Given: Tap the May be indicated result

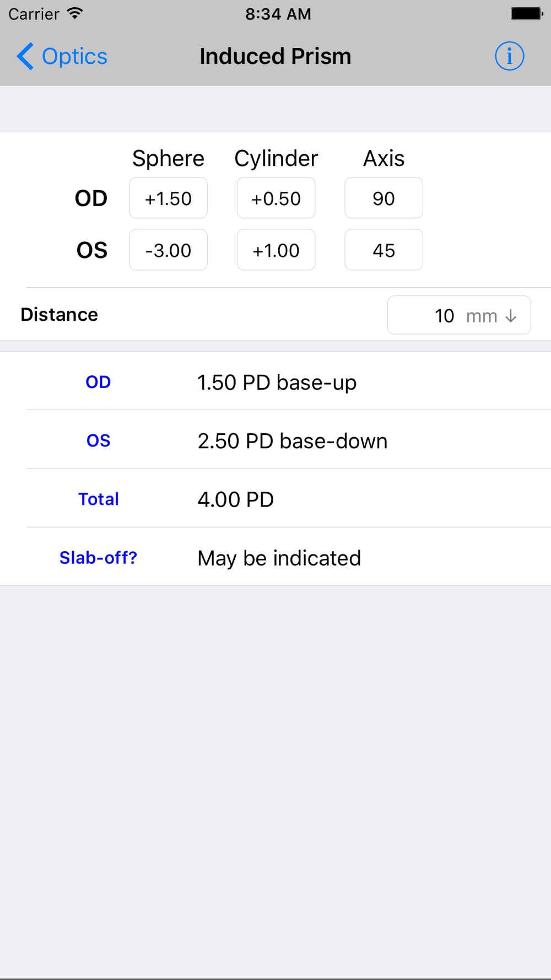Looking at the screenshot, I should (279, 558).
